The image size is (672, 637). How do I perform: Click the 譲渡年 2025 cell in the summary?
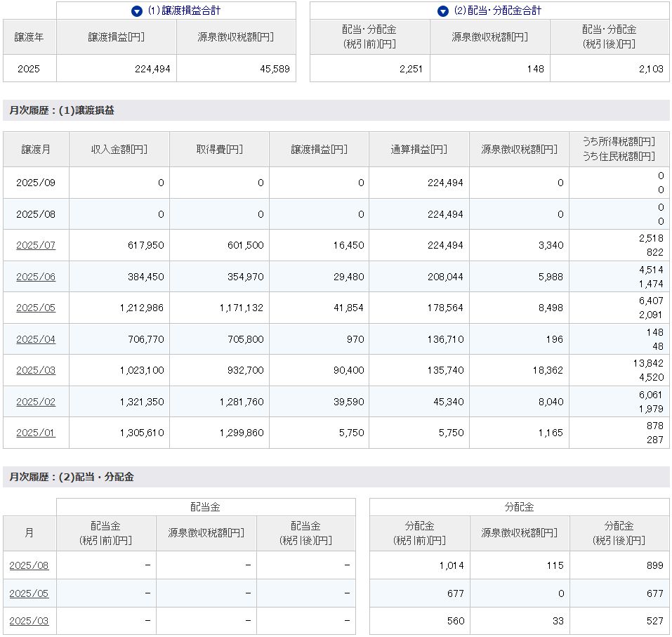(x=29, y=69)
